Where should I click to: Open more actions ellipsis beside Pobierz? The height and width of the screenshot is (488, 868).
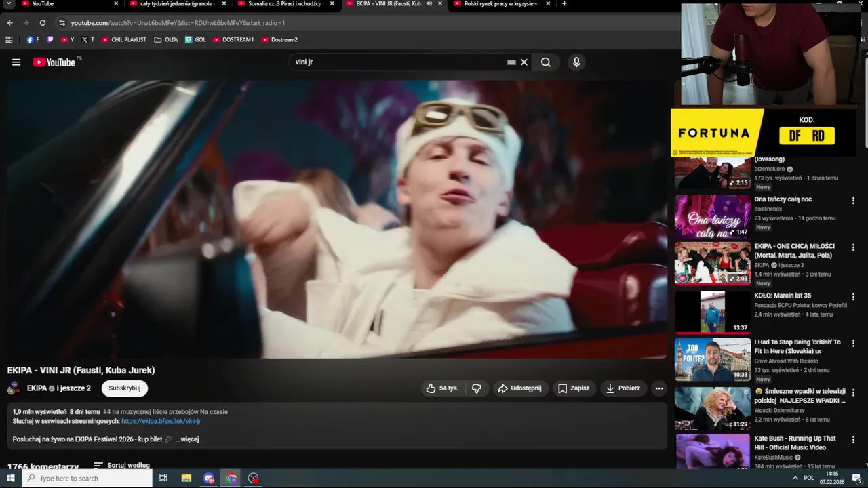tap(659, 388)
